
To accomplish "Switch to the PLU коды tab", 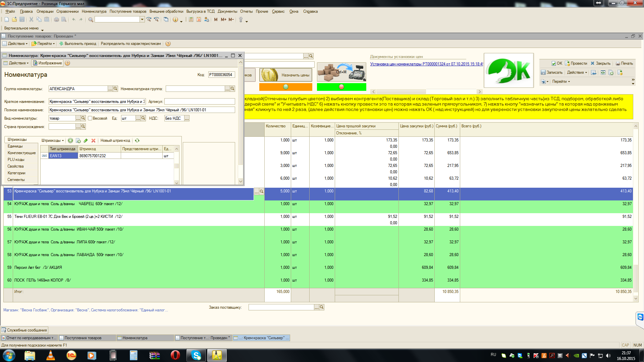I will (x=16, y=160).
